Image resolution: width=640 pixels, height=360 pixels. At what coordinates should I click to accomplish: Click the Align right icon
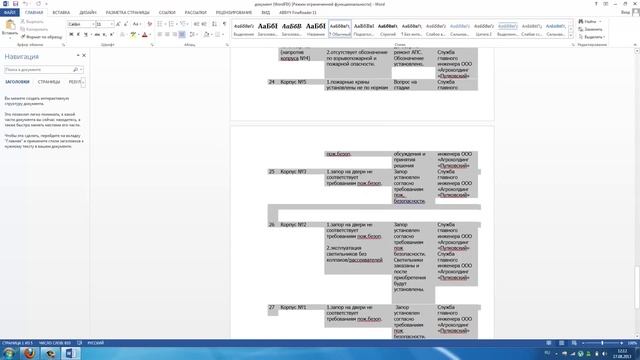tap(175, 35)
